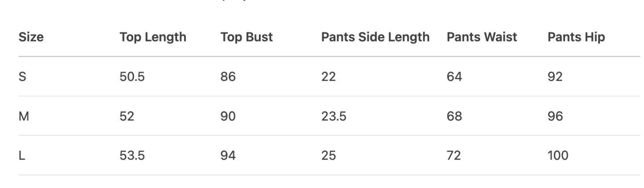Click the 52 top length value
This screenshot has height=188, width=644.
[127, 117]
